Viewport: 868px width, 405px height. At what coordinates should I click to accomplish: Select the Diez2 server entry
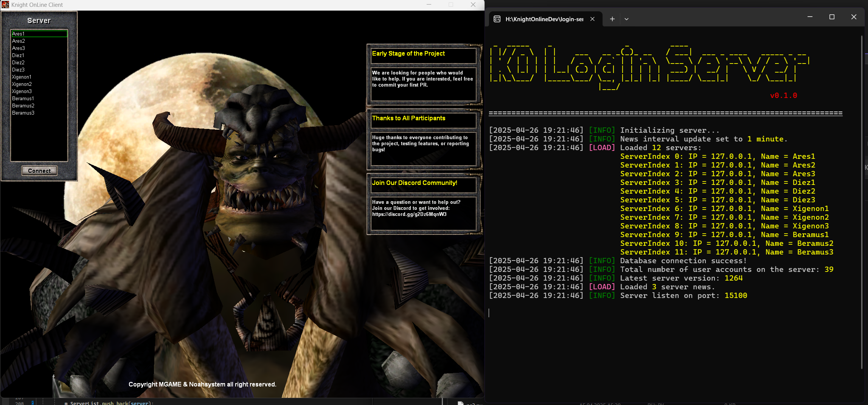tap(18, 63)
